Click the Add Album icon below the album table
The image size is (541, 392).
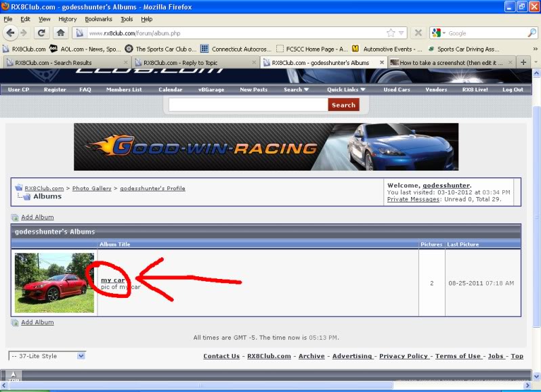pyautogui.click(x=14, y=322)
